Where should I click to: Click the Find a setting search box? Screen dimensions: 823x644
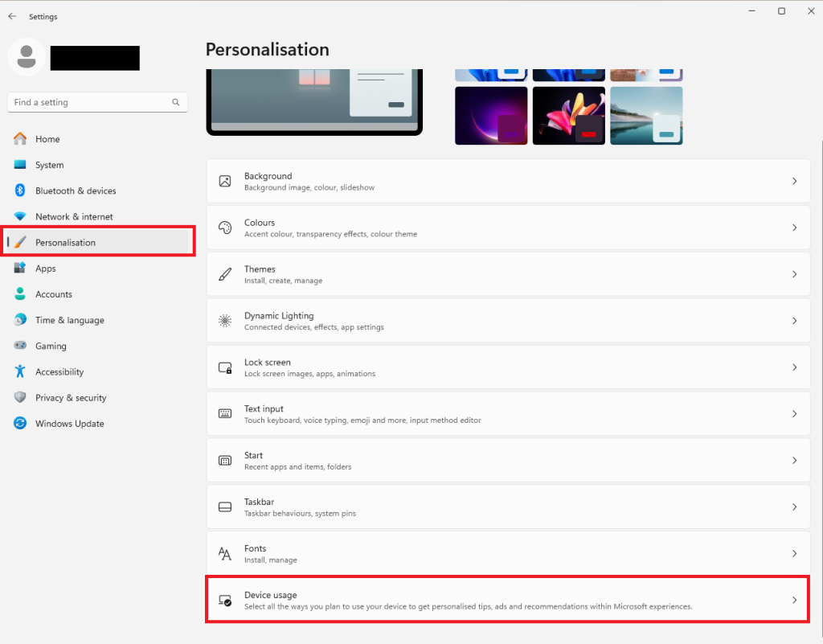click(97, 102)
